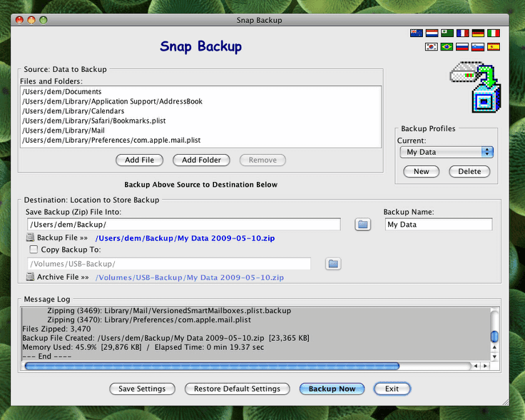Minimize window with yellow title bar button
This screenshot has width=525, height=420.
31,20
